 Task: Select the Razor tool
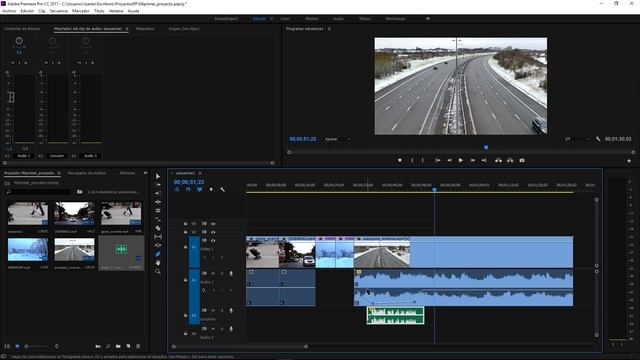point(158,228)
